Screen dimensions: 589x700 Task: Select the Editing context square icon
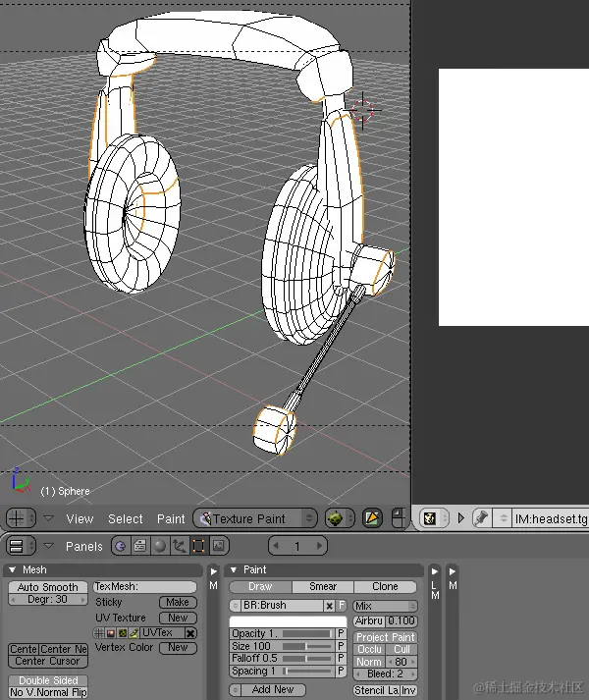(198, 546)
